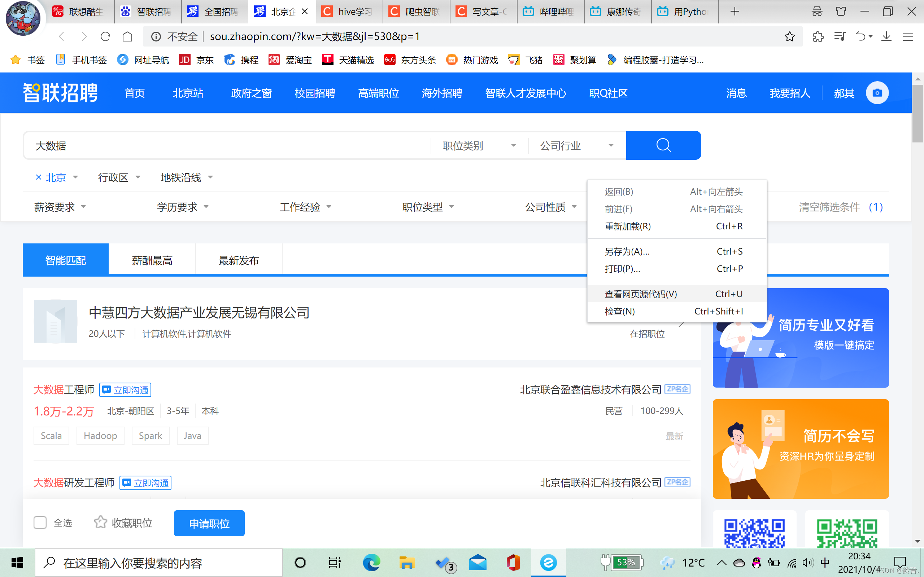Click the 收藏职位 star icon
This screenshot has height=577, width=924.
click(x=100, y=523)
